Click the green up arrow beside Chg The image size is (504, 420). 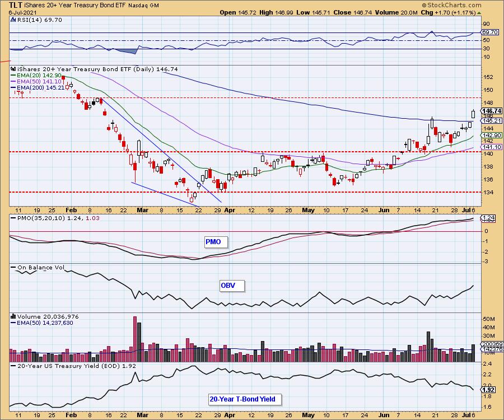pos(479,13)
